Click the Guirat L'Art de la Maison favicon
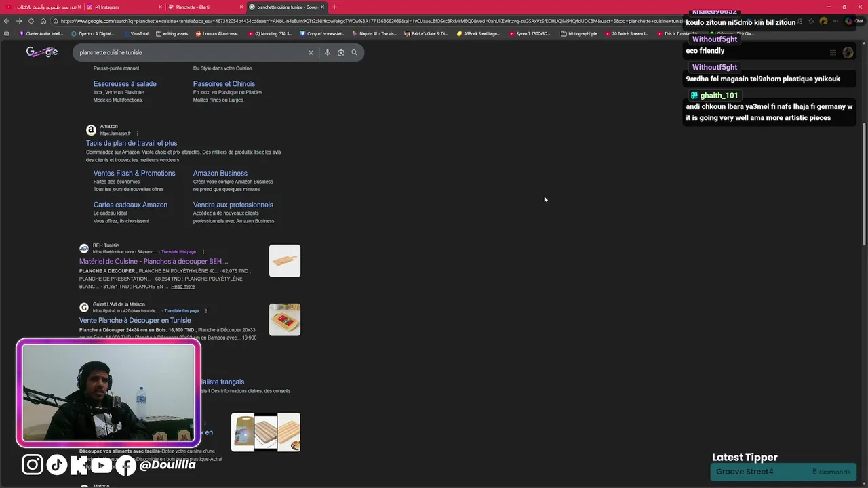 coord(84,308)
